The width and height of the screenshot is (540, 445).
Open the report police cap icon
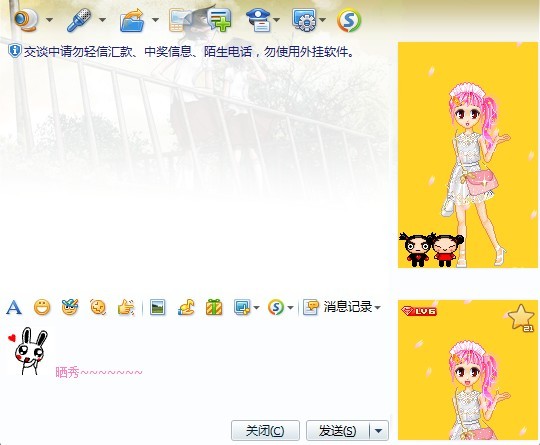[259, 20]
